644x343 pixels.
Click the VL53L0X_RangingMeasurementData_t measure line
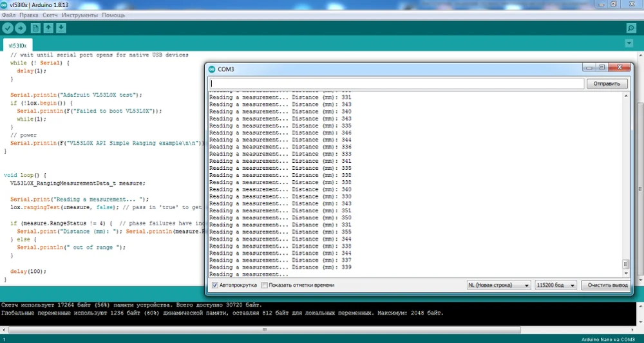(x=78, y=183)
